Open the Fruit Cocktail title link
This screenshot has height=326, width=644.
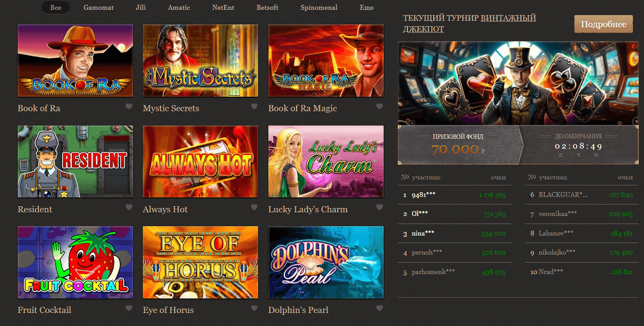point(45,310)
